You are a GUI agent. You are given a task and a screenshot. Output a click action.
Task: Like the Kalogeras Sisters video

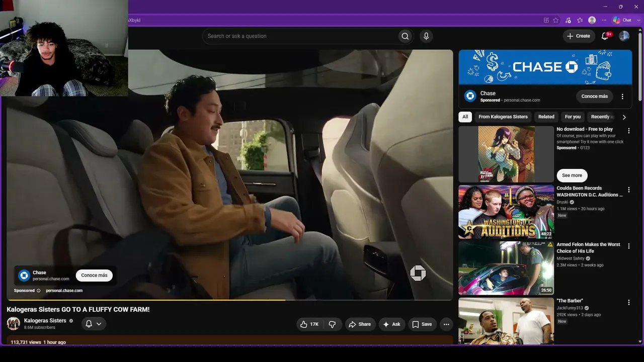309,324
